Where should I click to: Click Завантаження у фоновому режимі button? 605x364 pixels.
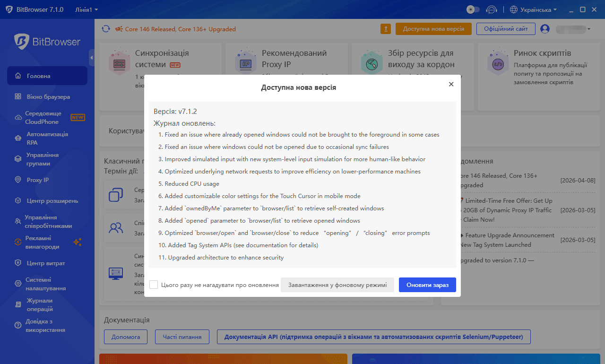click(337, 285)
